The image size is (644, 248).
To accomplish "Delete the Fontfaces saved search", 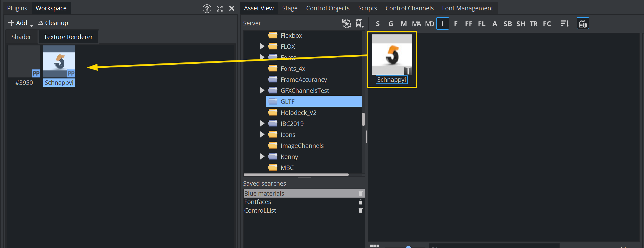I will (x=360, y=202).
